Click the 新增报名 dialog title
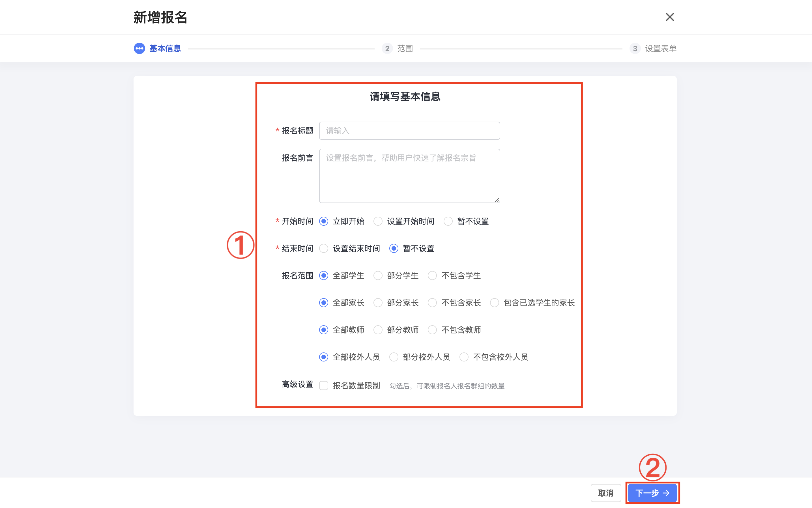 click(x=160, y=17)
